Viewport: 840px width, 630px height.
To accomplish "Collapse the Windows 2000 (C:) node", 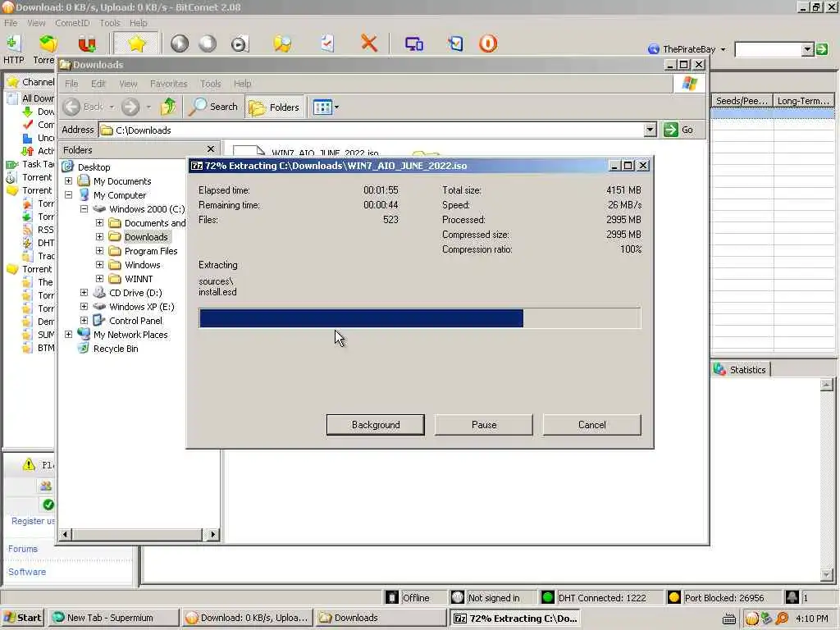I will [x=84, y=209].
